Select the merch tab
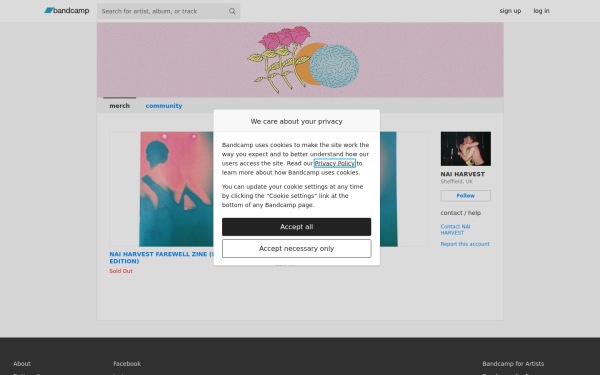600x375 pixels. (x=119, y=106)
